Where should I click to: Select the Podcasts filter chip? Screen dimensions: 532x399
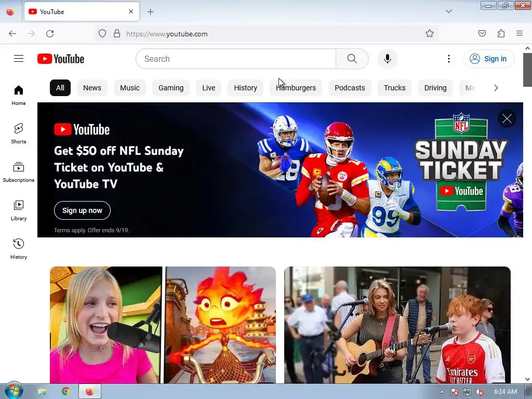350,88
